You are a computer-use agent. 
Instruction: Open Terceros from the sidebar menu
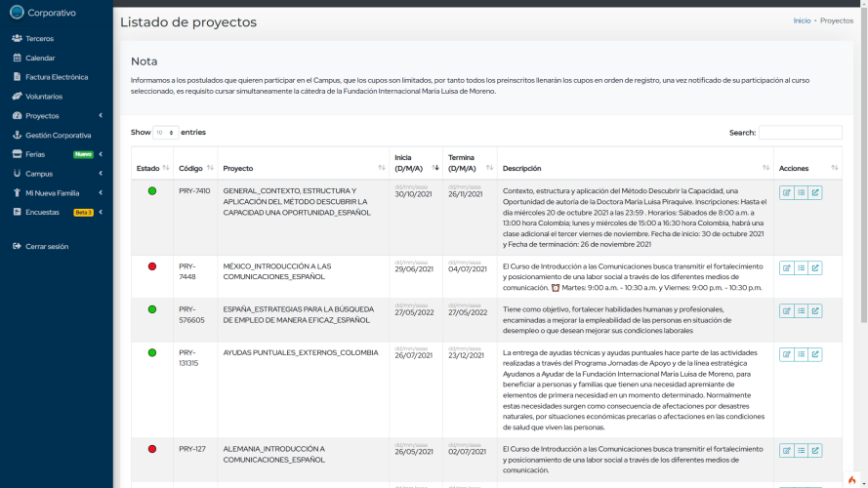click(x=39, y=38)
